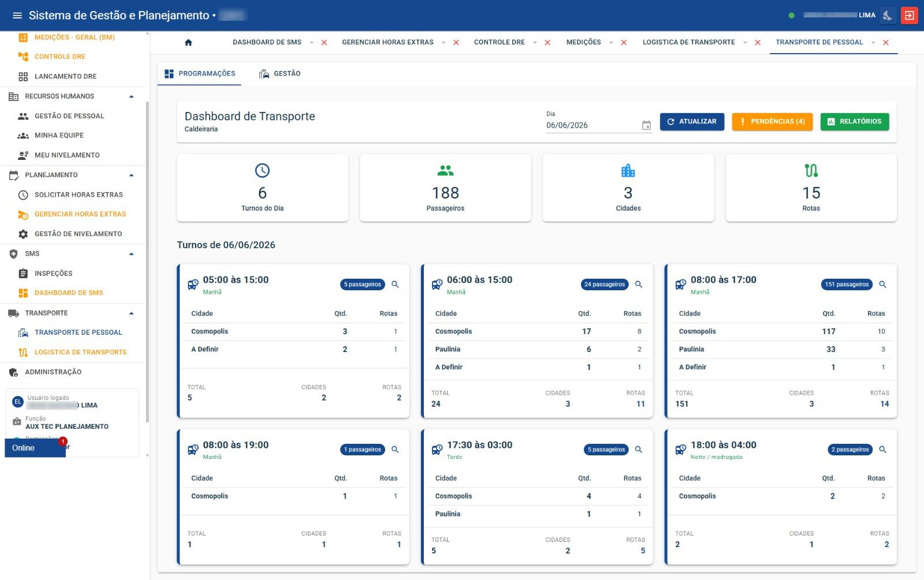This screenshot has width=924, height=580.
Task: Click the 24 passageiros badge
Action: (x=604, y=285)
